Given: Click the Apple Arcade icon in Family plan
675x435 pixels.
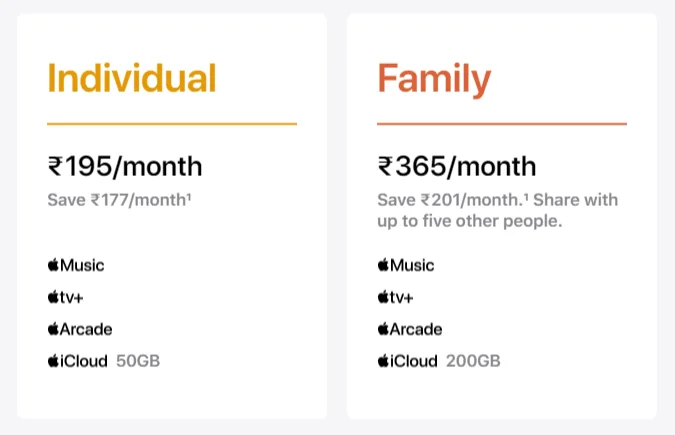Looking at the screenshot, I should pos(383,329).
